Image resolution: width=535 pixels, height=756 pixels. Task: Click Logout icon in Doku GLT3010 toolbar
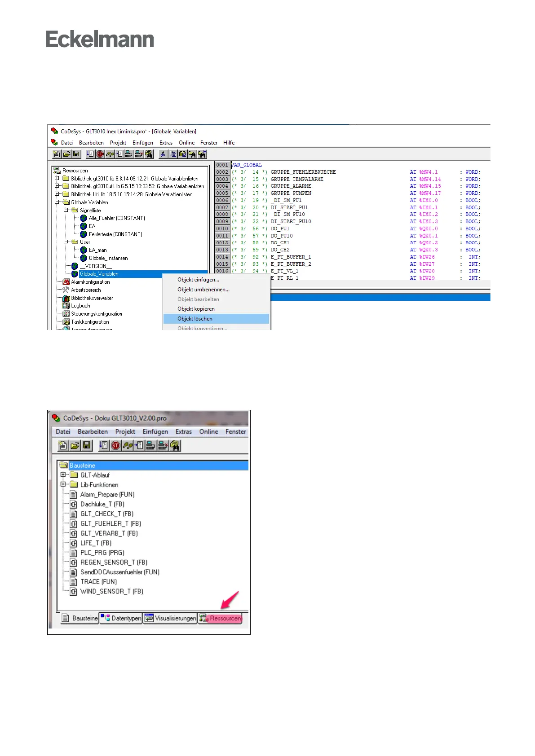(x=163, y=445)
